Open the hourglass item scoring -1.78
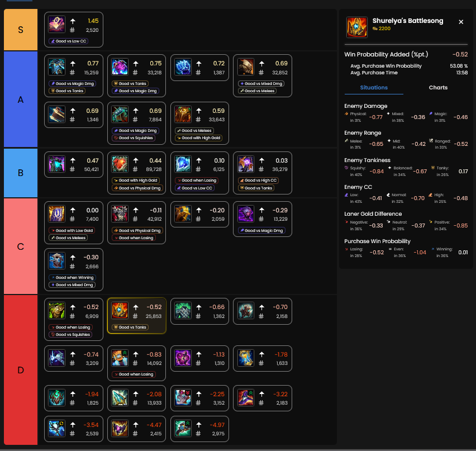The height and width of the screenshot is (451, 476). pos(262,358)
